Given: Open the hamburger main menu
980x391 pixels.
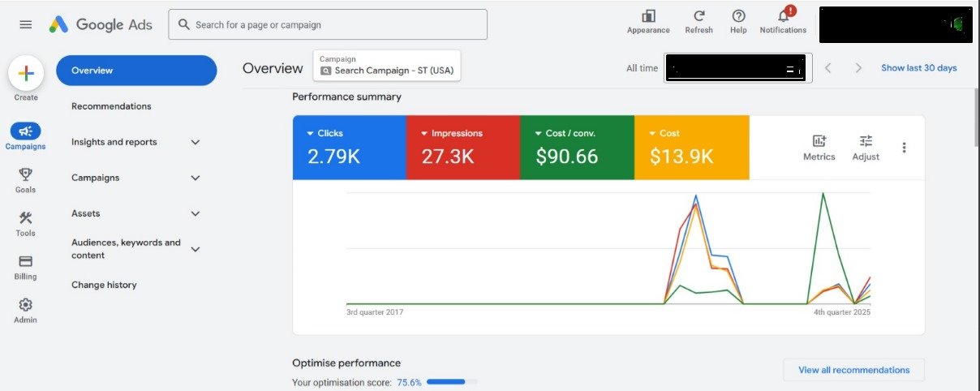Looking at the screenshot, I should [x=26, y=24].
